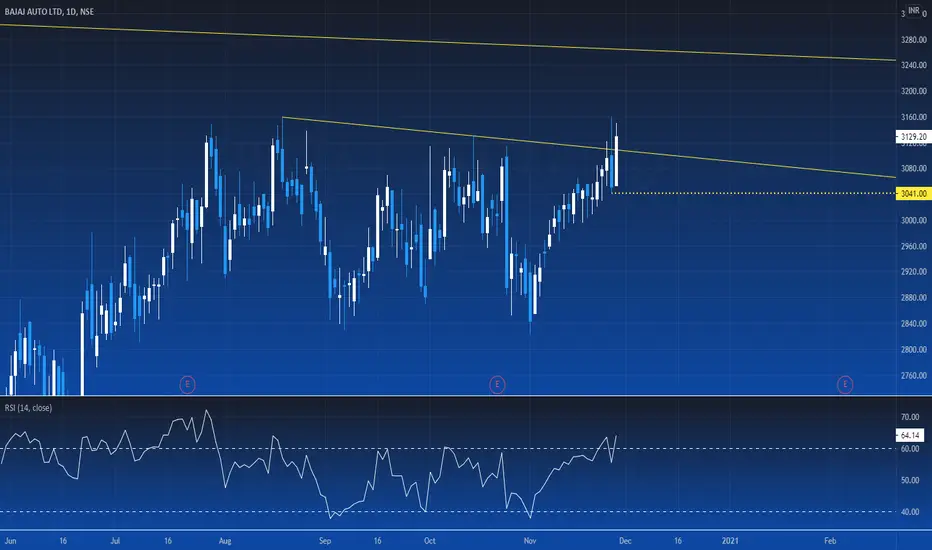Click the BAJAJ AUTO LTD, 1D, NSE title

pyautogui.click(x=49, y=11)
